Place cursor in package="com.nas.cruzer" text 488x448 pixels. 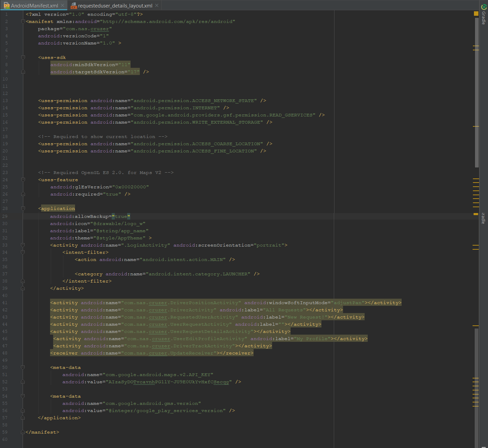75,28
